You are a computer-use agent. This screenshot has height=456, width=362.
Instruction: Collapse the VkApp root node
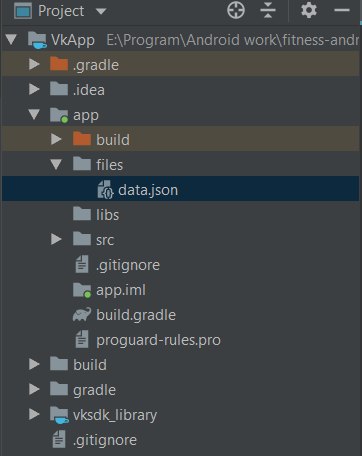point(11,39)
